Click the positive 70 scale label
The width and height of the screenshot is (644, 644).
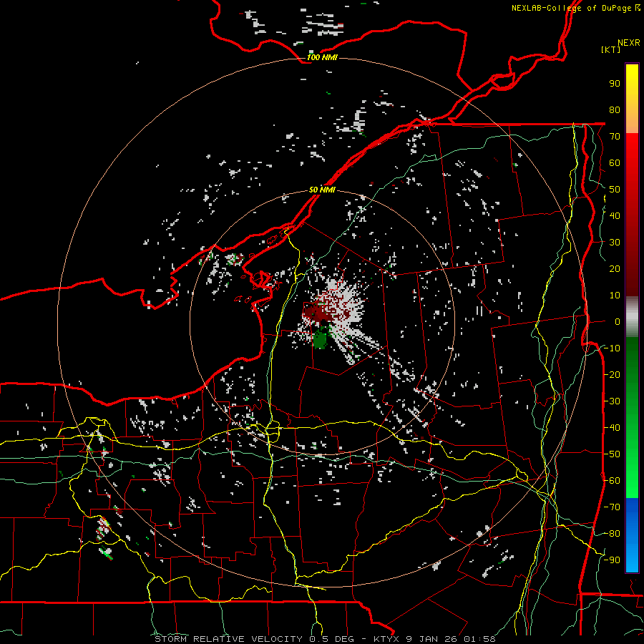pyautogui.click(x=615, y=137)
